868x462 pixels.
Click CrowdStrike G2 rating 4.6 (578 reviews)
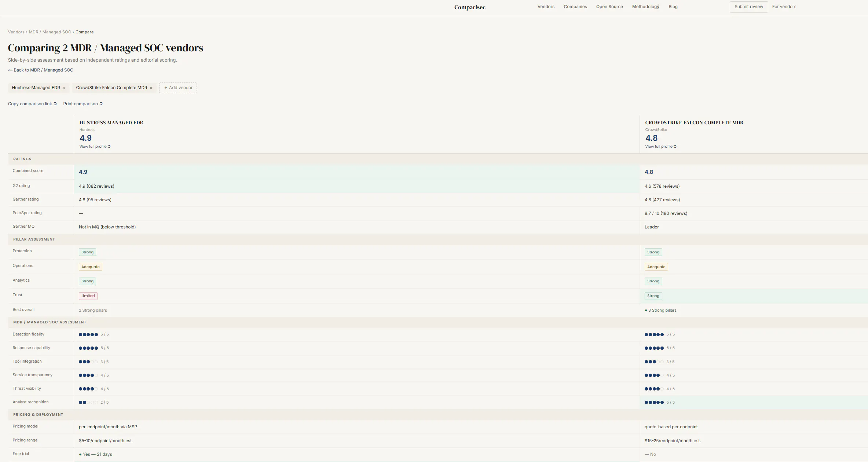[662, 186]
